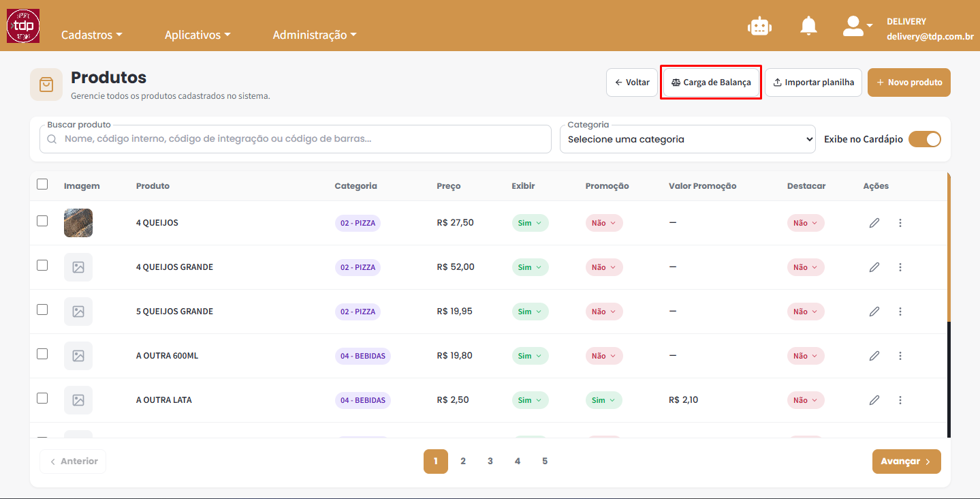Open notifications bell icon
Viewport: 980px width, 499px height.
point(808,26)
